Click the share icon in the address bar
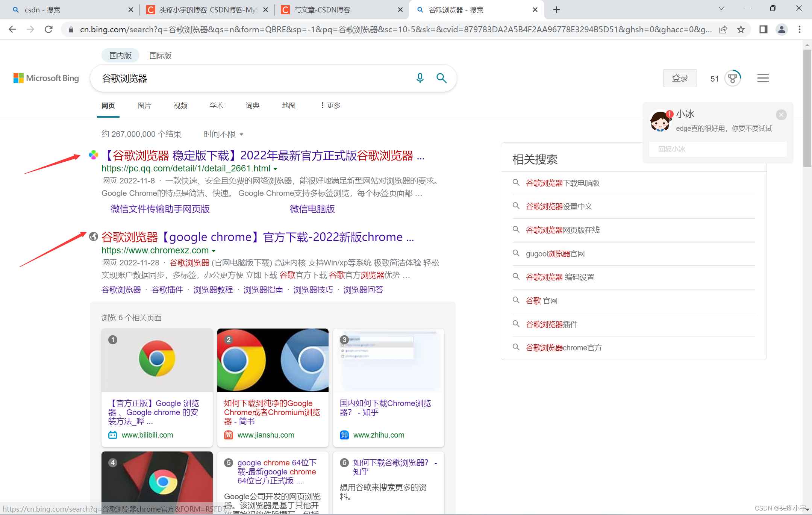Viewport: 812px width, 515px height. coord(723,29)
